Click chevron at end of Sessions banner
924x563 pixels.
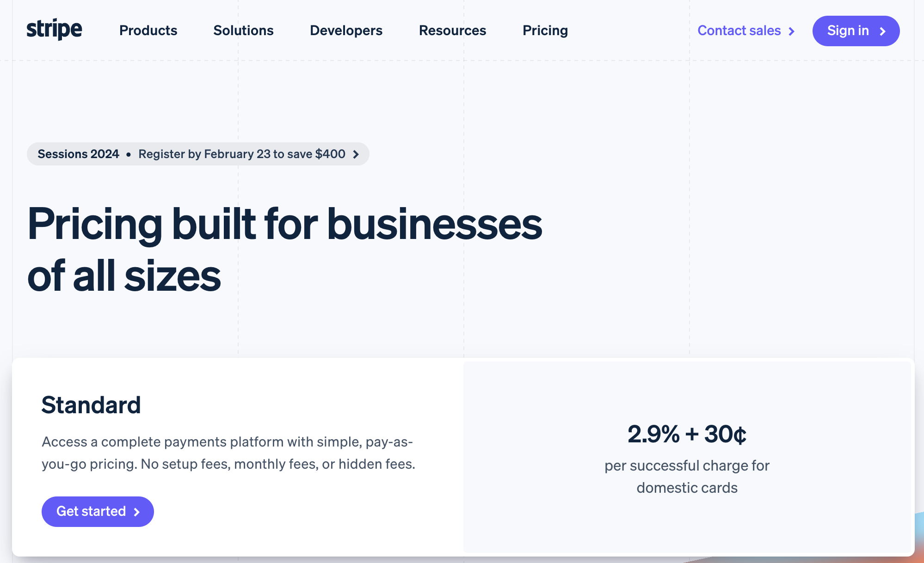(356, 154)
